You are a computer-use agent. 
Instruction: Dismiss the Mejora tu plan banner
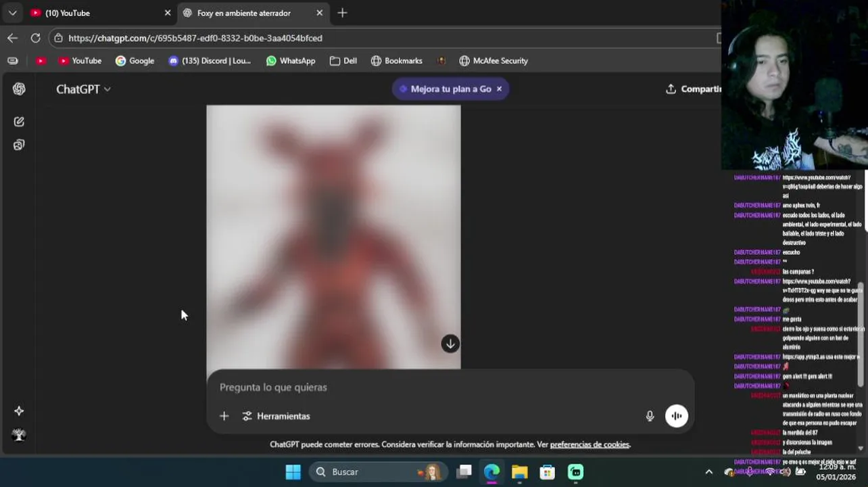pos(499,89)
